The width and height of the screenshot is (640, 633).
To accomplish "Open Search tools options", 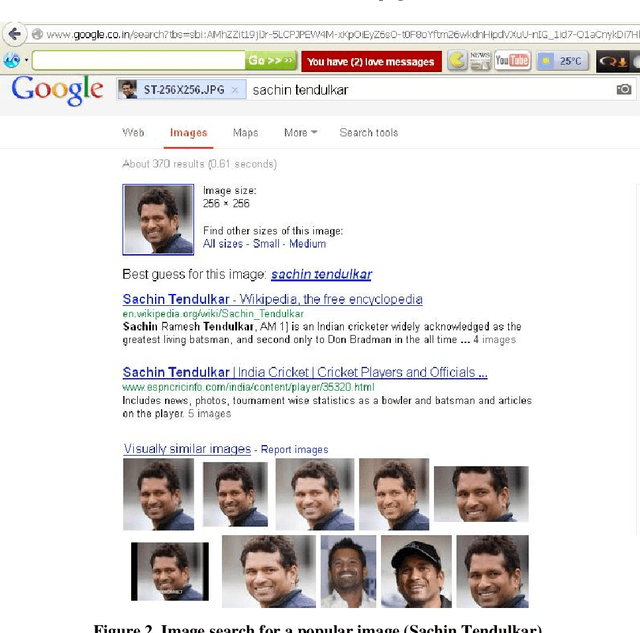I will [368, 133].
